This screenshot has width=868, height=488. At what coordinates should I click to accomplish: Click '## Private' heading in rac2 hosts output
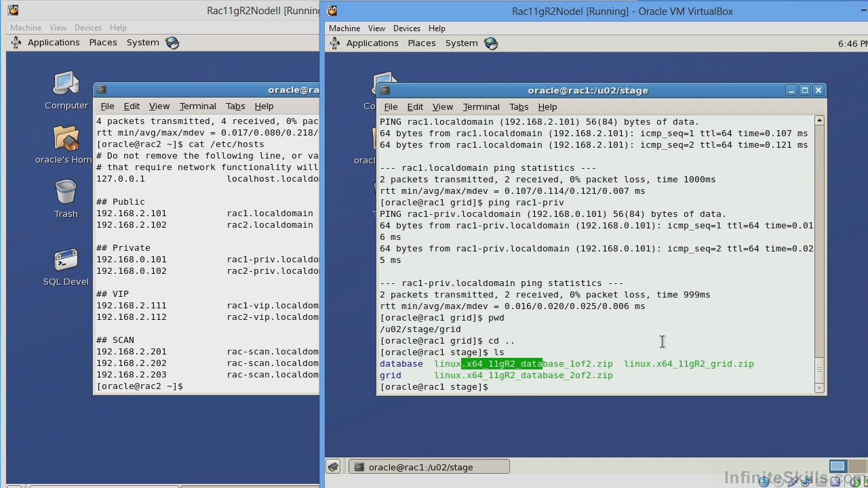pyautogui.click(x=123, y=248)
